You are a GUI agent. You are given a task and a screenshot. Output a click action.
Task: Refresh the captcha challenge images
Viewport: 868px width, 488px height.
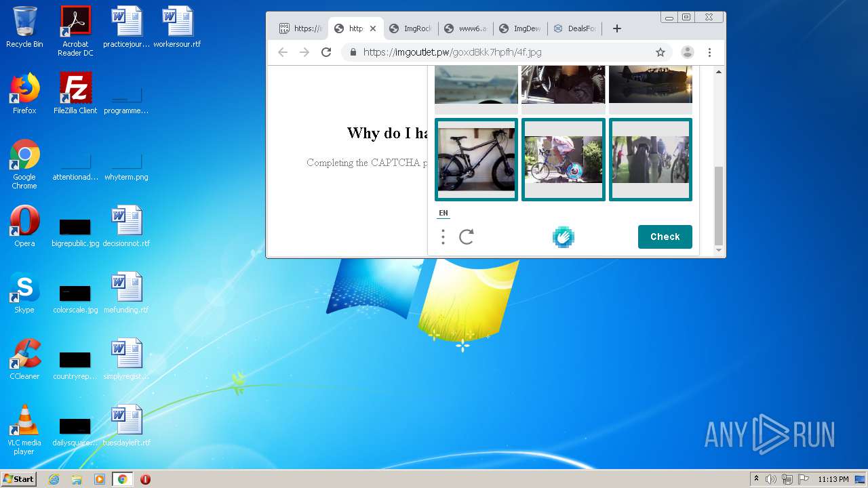pyautogui.click(x=467, y=237)
